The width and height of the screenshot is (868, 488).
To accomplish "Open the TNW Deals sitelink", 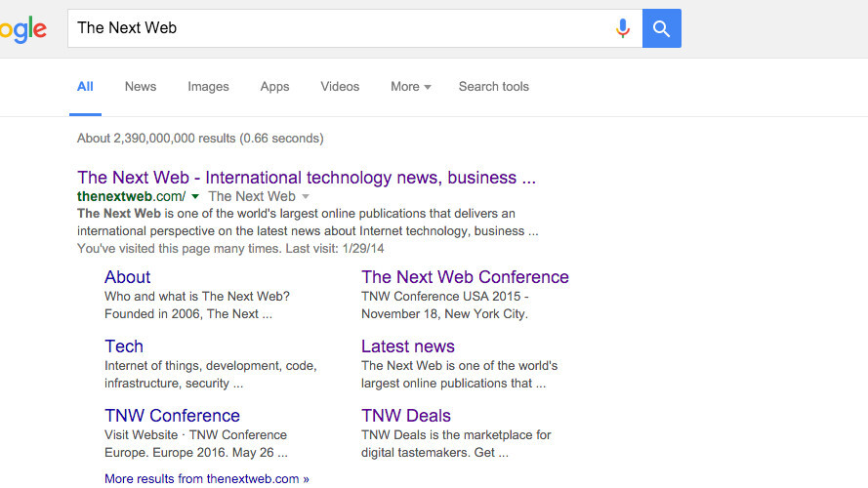I will point(405,416).
